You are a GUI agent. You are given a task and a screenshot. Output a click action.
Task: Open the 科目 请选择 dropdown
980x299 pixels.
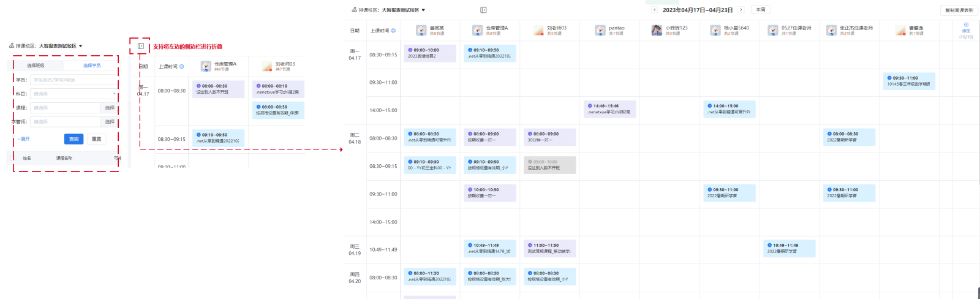(x=73, y=94)
